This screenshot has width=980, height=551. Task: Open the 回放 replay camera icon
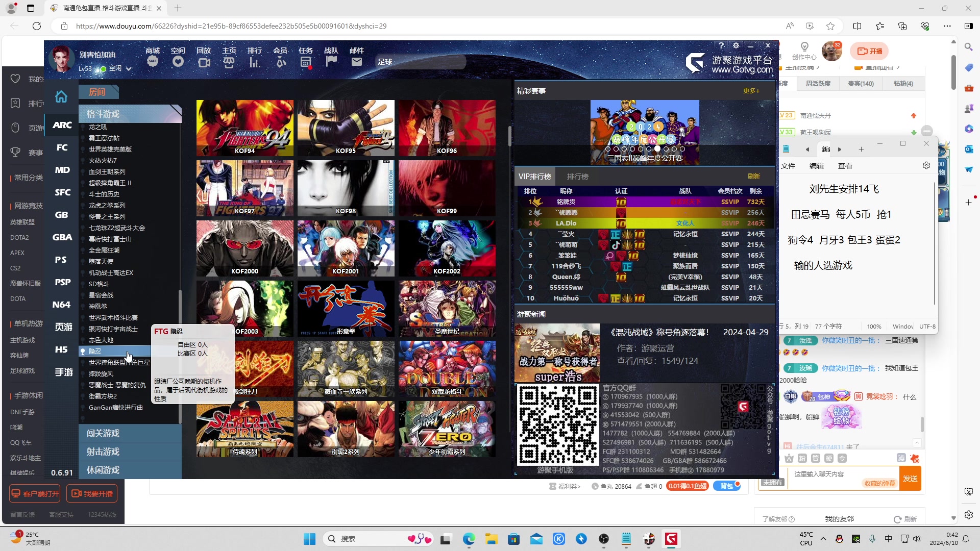tap(204, 62)
